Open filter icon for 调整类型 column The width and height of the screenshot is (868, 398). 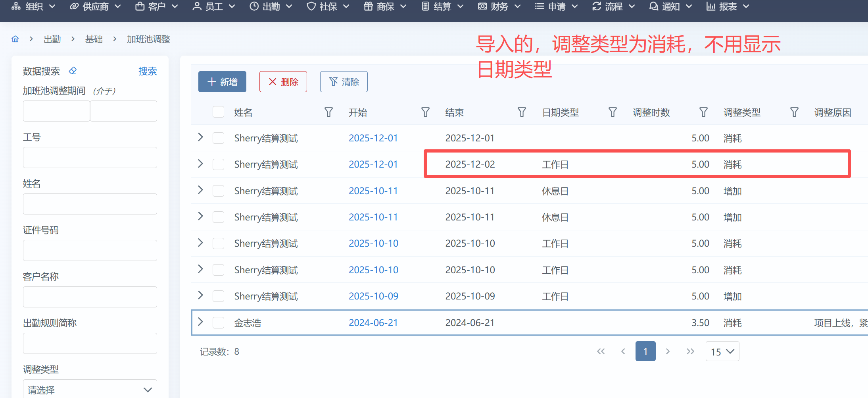[x=794, y=112]
